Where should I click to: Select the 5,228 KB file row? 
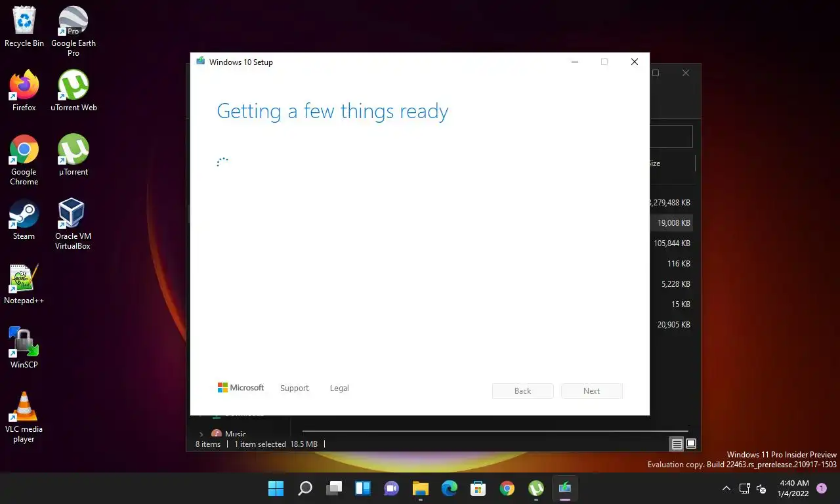pyautogui.click(x=671, y=284)
